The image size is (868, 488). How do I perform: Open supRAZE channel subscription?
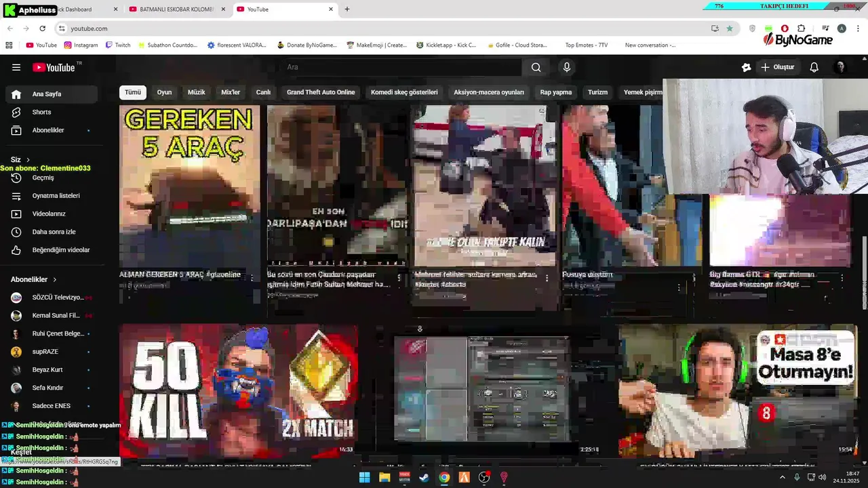[53, 352]
